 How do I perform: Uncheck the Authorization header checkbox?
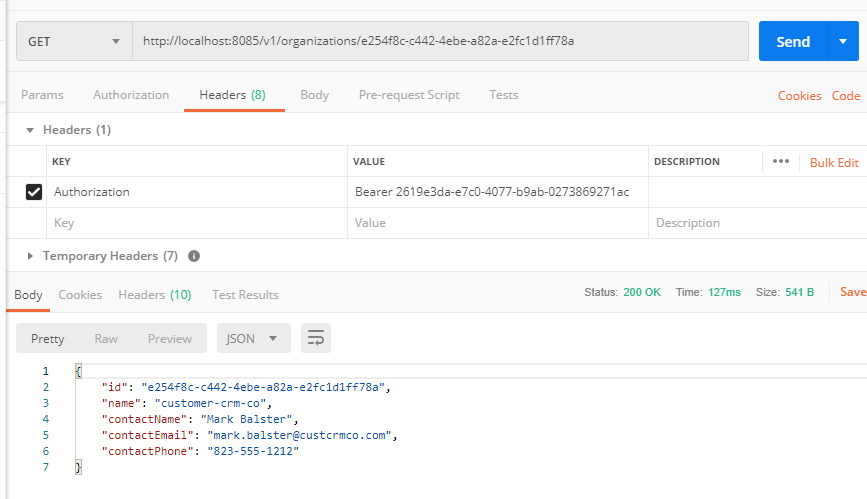coord(34,192)
